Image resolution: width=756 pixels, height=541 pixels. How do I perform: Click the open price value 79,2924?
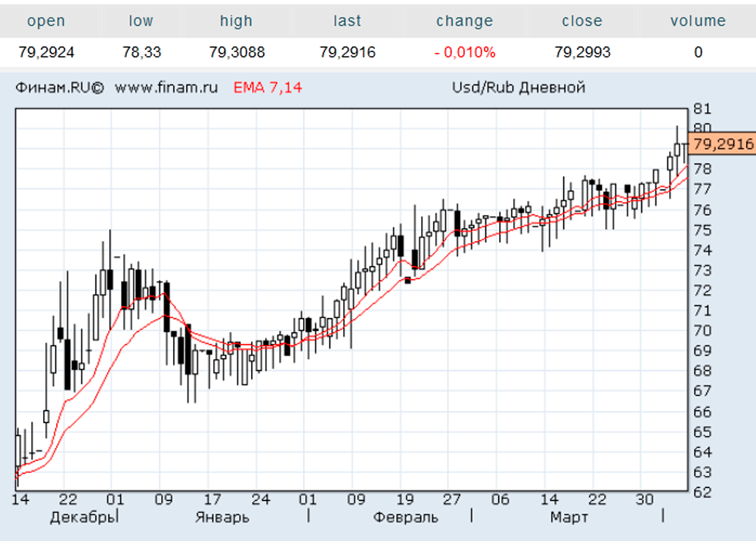coord(46,52)
